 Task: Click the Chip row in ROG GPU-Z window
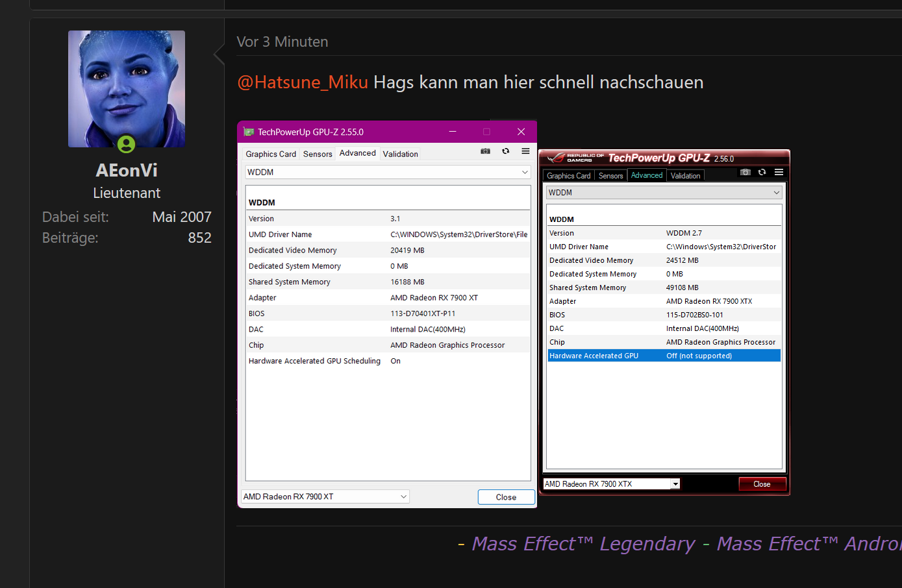click(664, 342)
